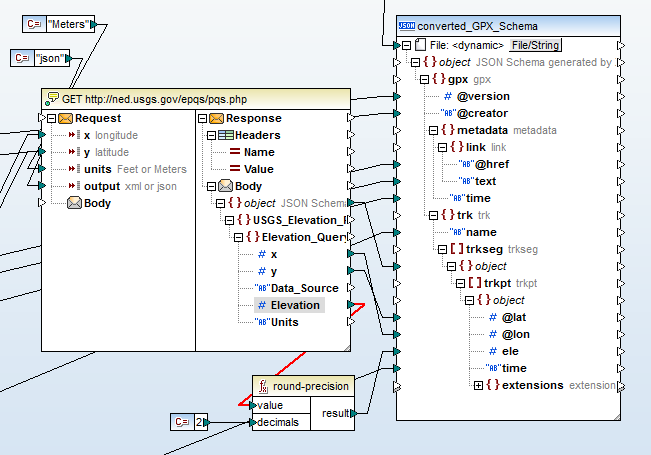The height and width of the screenshot is (455, 651).
Task: Collapse the Request tree node
Action: (50, 118)
